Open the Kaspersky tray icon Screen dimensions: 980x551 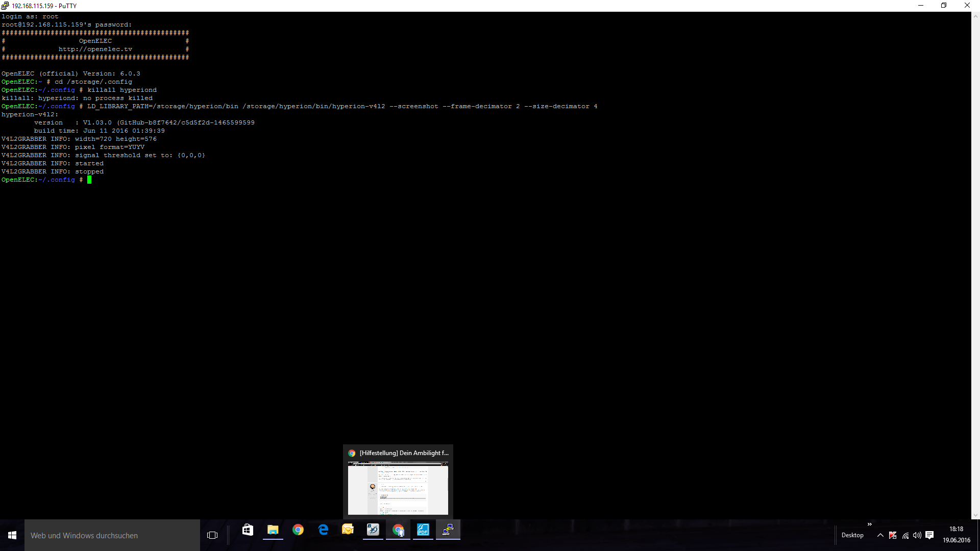point(893,535)
